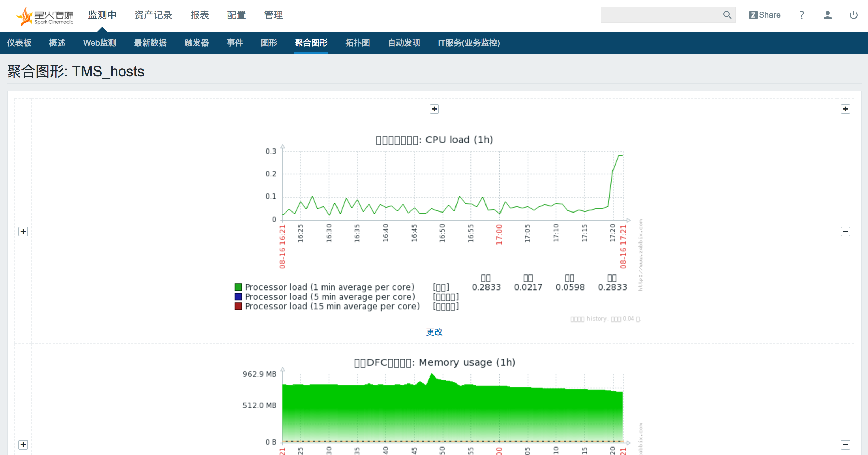Go to the 仪表板 submenu tab
Image resolution: width=868 pixels, height=455 pixels.
tap(19, 43)
